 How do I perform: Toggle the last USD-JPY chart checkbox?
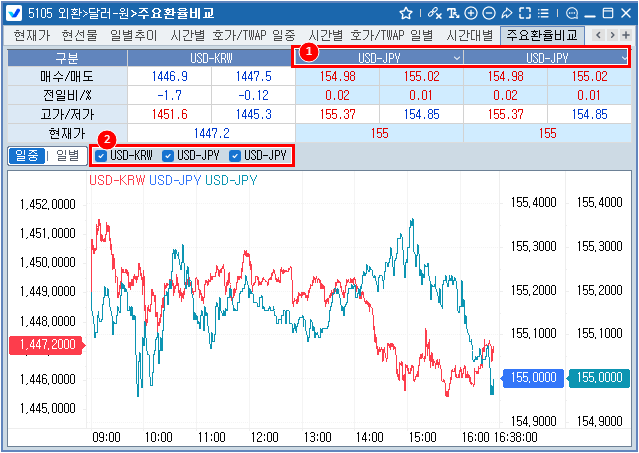click(x=235, y=156)
